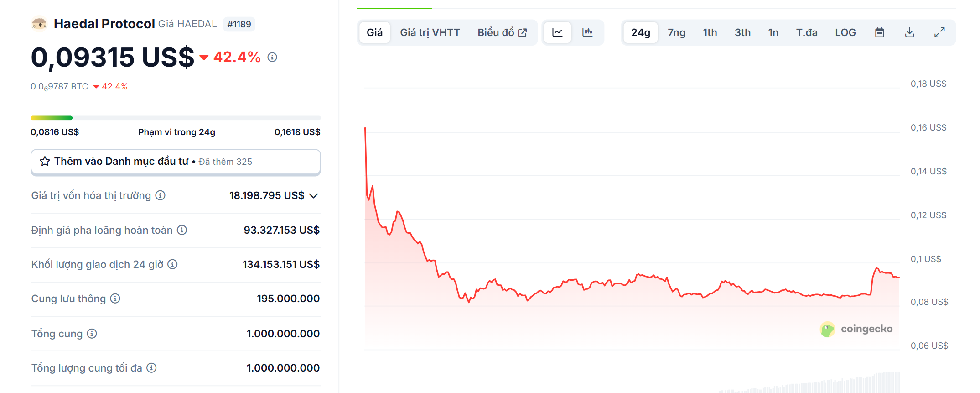
Task: Click the Haedal Protocol coin logo
Action: pyautogui.click(x=39, y=24)
